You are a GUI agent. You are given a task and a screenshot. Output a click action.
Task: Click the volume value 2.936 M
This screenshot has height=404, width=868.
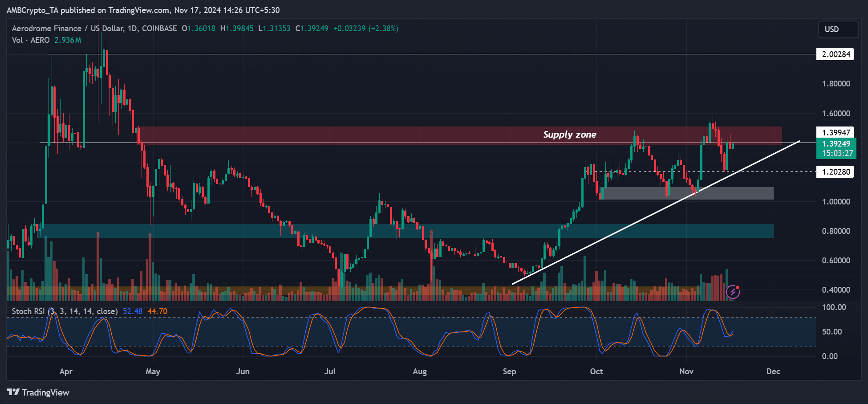click(68, 40)
